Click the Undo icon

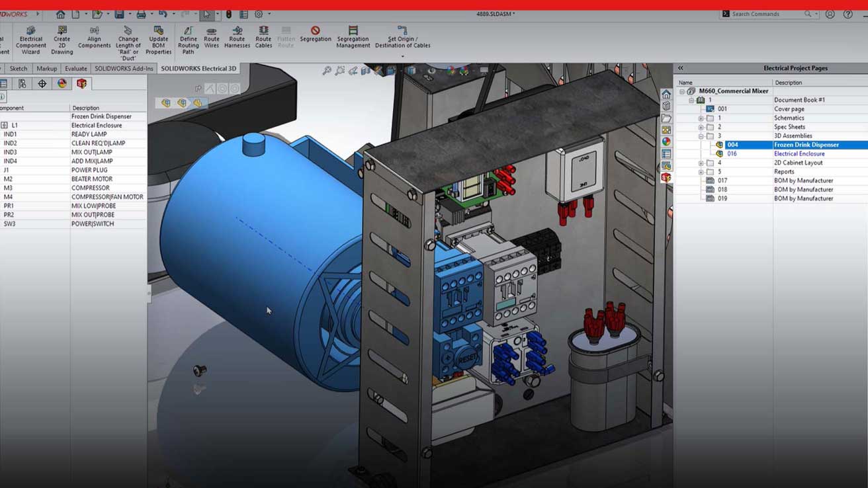click(x=163, y=14)
